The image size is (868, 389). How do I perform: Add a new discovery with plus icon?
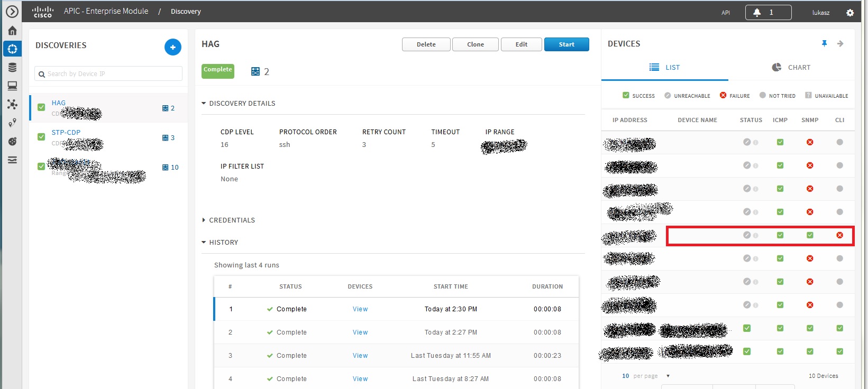(x=173, y=47)
